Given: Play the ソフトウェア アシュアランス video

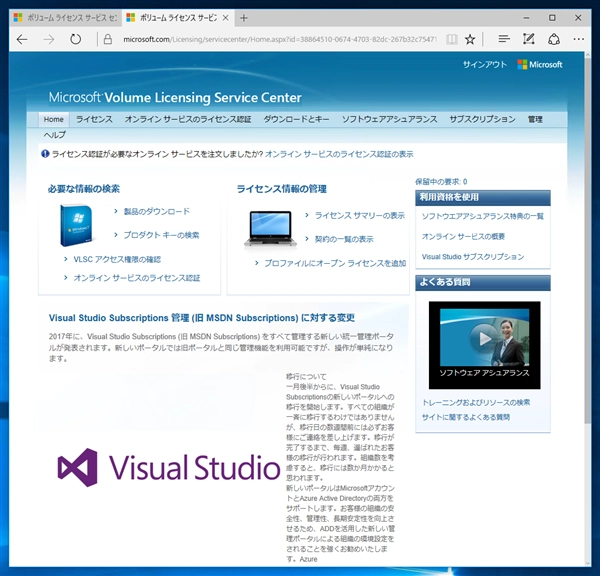Looking at the screenshot, I should [484, 339].
